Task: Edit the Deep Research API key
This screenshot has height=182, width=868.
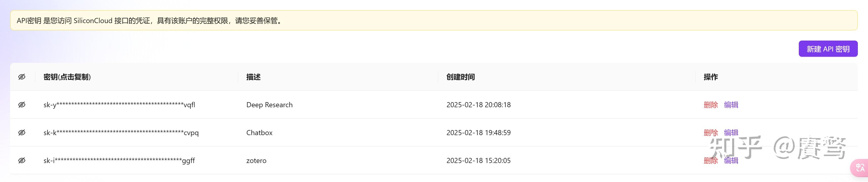Action: tap(731, 104)
